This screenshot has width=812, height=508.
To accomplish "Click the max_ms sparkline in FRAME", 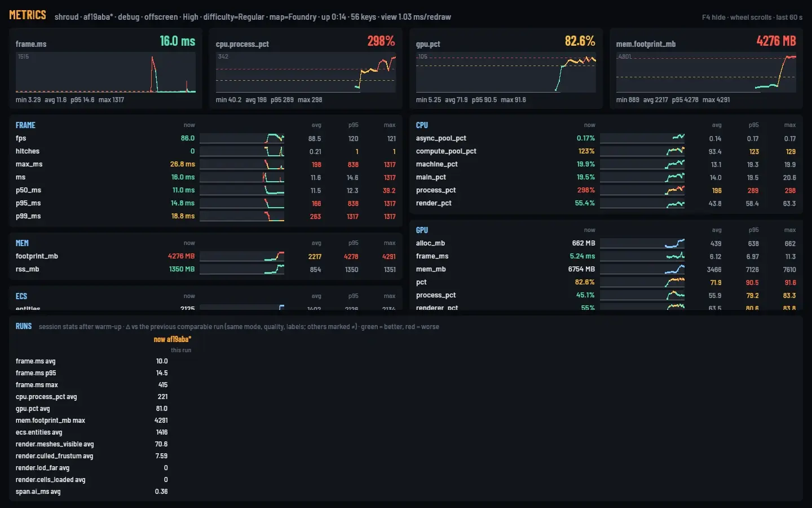I will pos(242,164).
